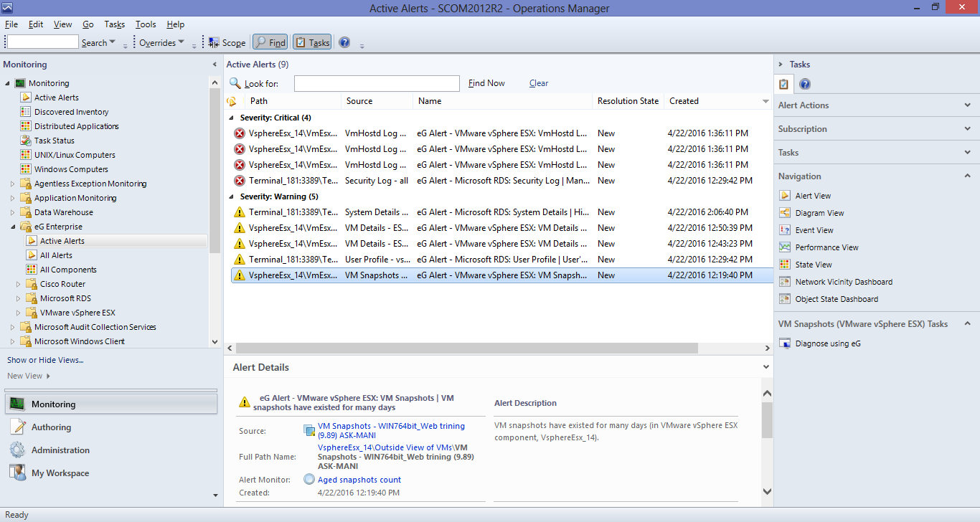
Task: Click the warning icon of System Details alert
Action: 240,212
